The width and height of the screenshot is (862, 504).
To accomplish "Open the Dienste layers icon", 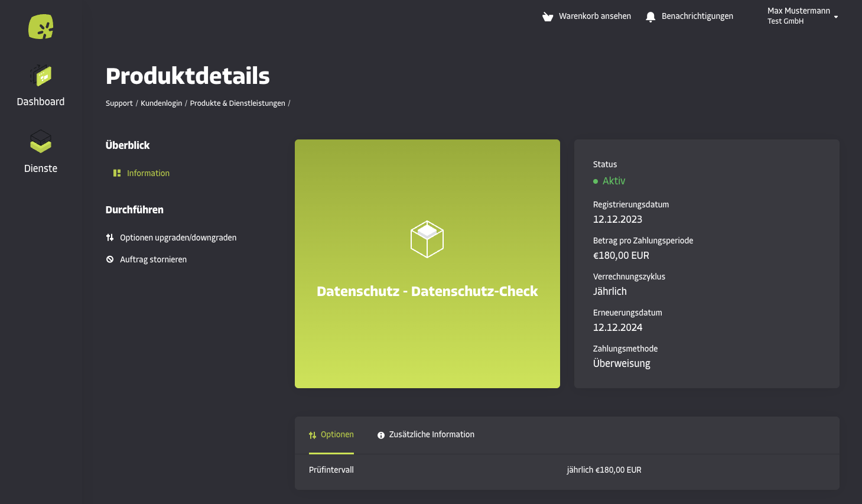I will click(41, 141).
